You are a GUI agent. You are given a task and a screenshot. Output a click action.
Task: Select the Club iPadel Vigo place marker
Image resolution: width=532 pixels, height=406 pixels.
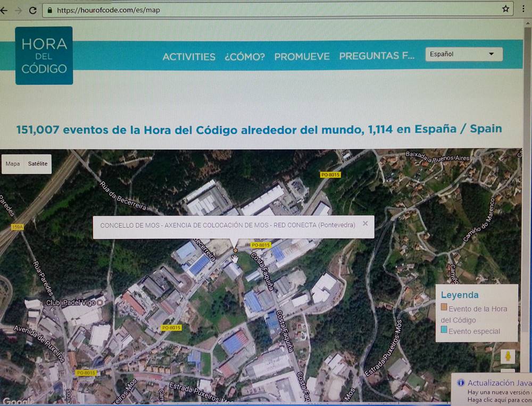click(x=100, y=302)
